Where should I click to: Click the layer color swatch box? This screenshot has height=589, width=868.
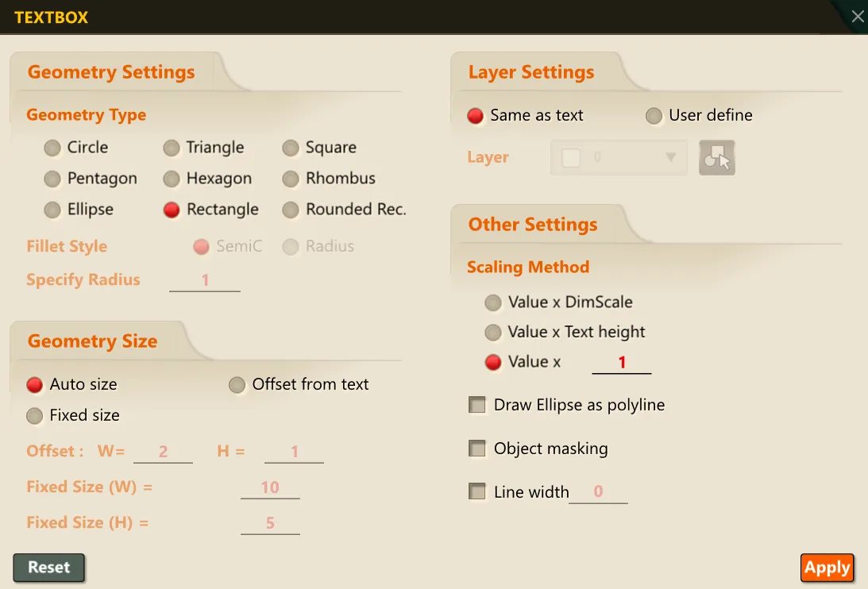[571, 158]
